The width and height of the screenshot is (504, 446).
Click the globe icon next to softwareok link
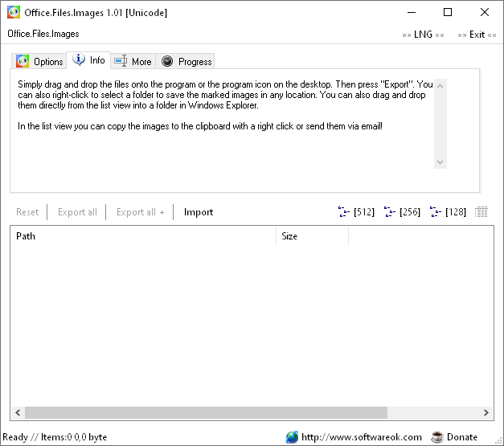click(292, 437)
